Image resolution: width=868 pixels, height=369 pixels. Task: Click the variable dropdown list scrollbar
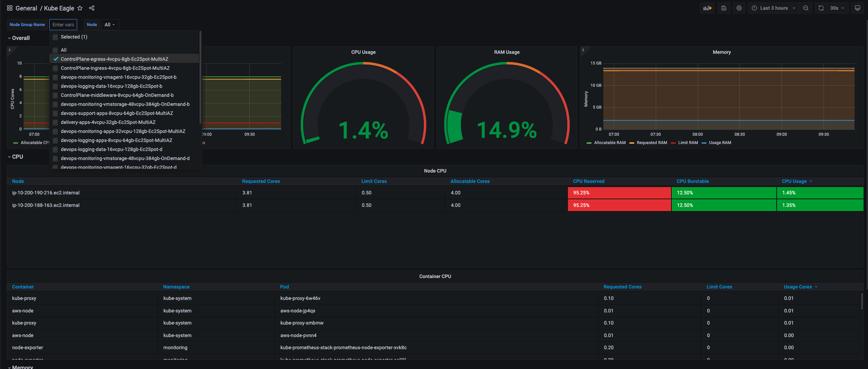[200, 77]
